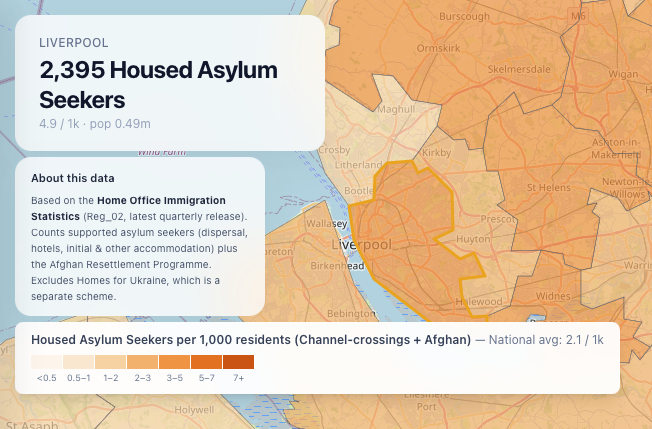Click the Holywell map label

pos(194,410)
